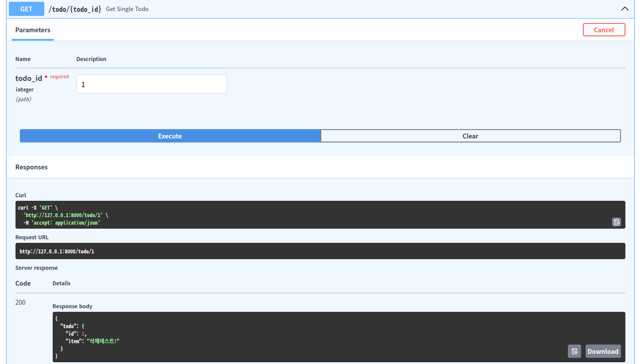Screen dimensions: 640x364
Task: Clear the request response
Action: (470, 136)
